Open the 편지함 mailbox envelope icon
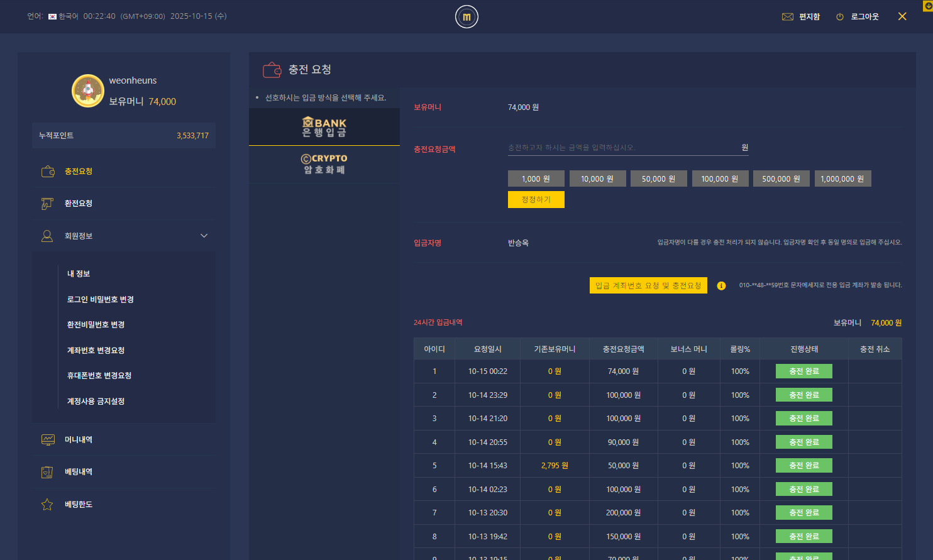Viewport: 933px width, 560px height. pos(787,17)
